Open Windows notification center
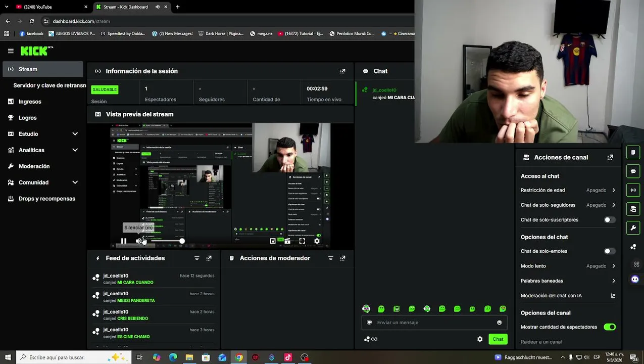Image resolution: width=644 pixels, height=364 pixels. point(634,357)
